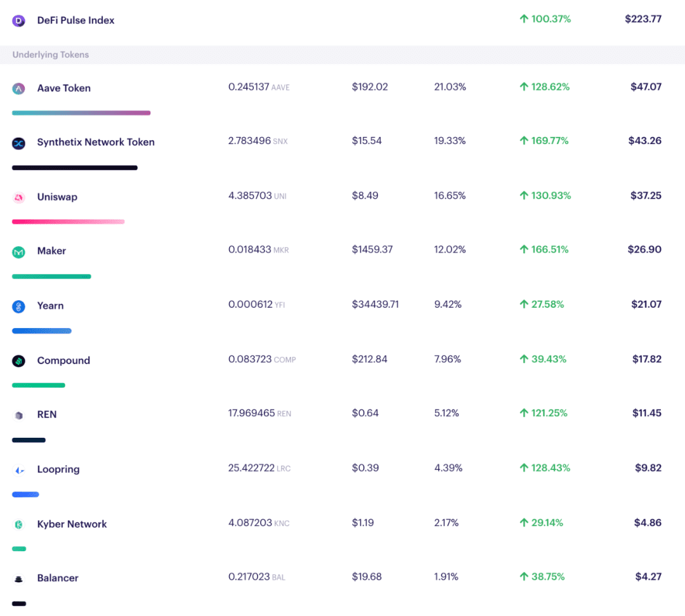Viewport: 685px width, 616px height.
Task: Click the up arrow beside 128.43%
Action: (524, 468)
